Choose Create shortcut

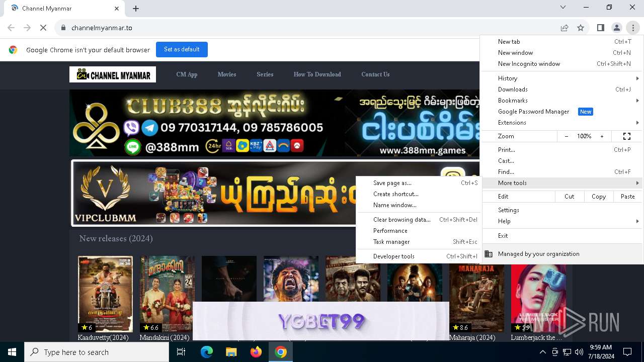click(x=419, y=194)
